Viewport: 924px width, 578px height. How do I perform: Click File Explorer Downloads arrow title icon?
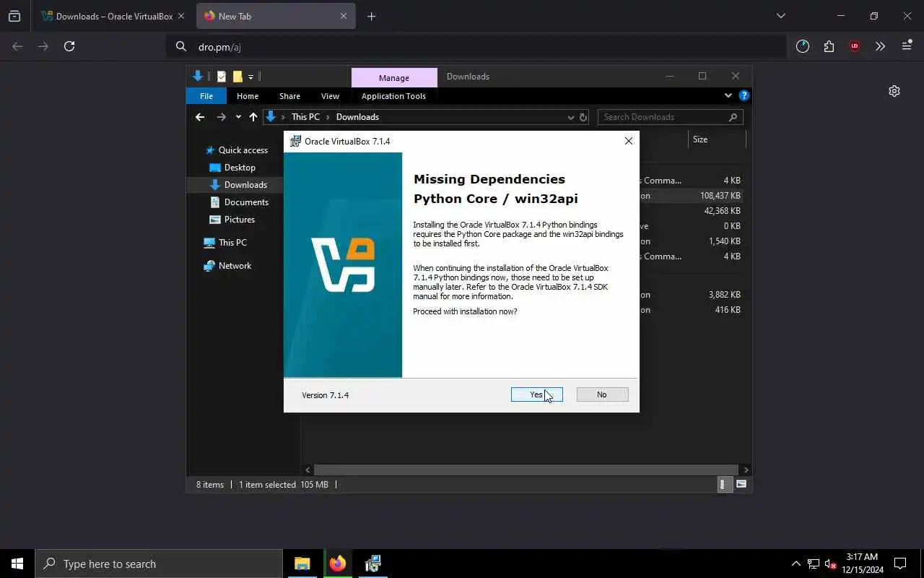(x=198, y=76)
